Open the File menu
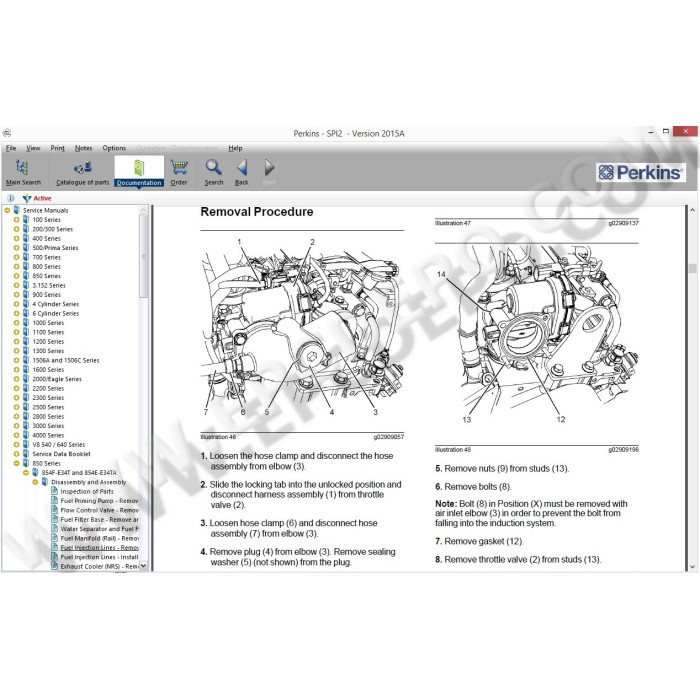The image size is (700, 700). 11,148
